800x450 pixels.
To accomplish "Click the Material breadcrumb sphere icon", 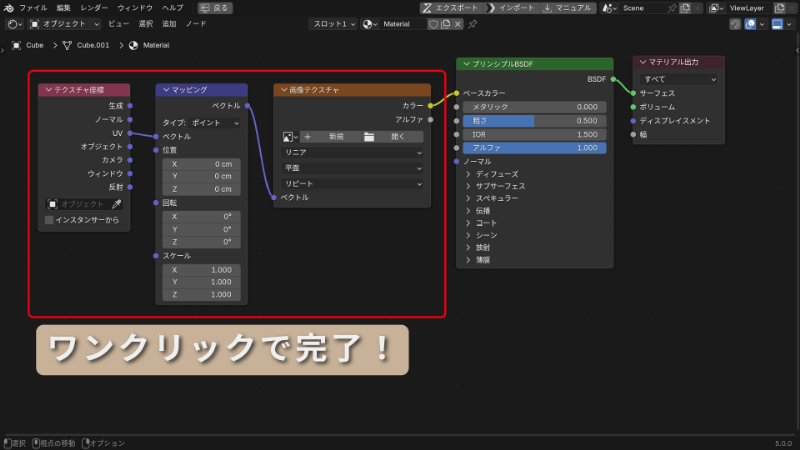I will (x=134, y=45).
